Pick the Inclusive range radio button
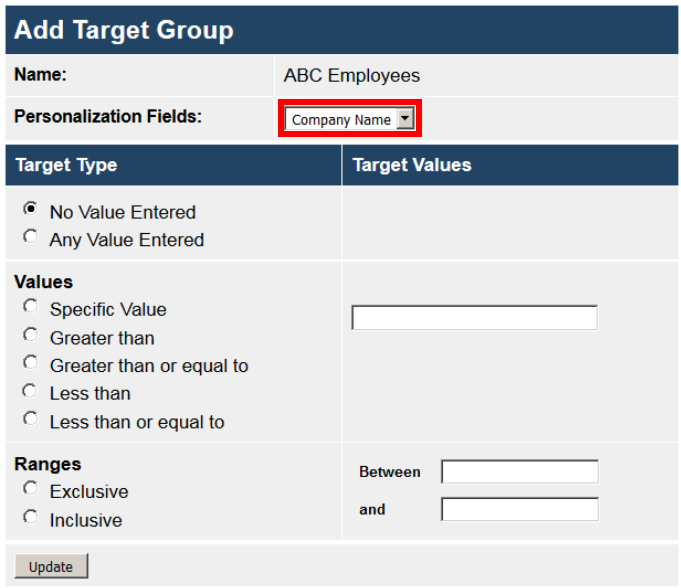This screenshot has width=681, height=588. click(x=31, y=517)
